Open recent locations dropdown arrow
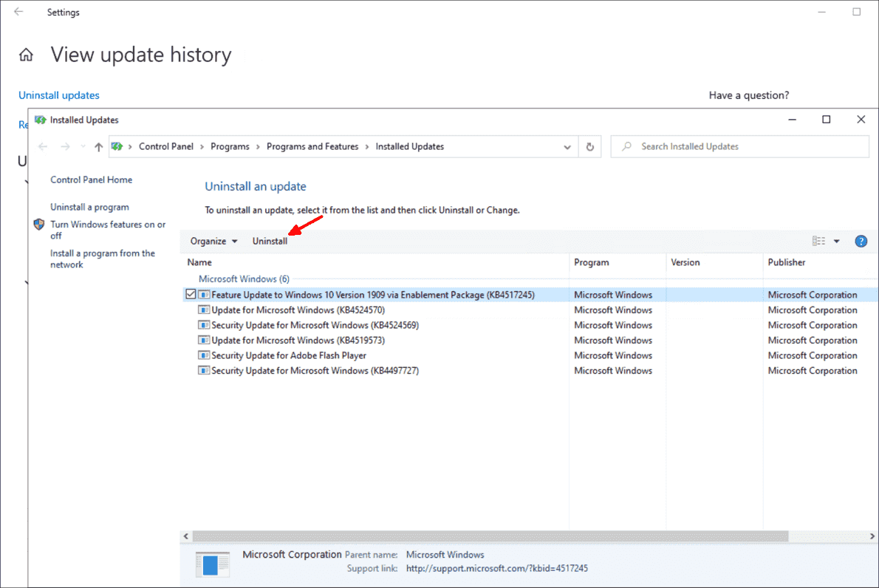Viewport: 879px width, 588px height. coord(83,147)
